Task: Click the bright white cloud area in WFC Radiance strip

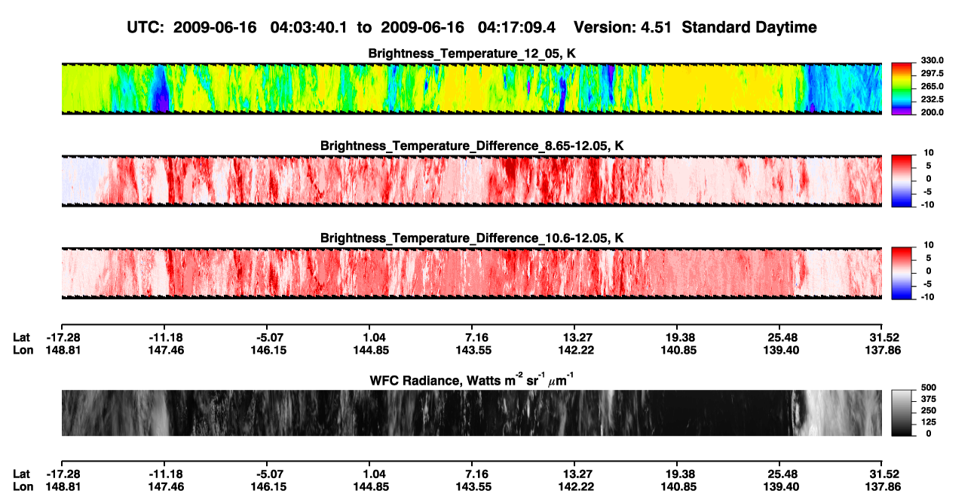Action: click(x=837, y=413)
